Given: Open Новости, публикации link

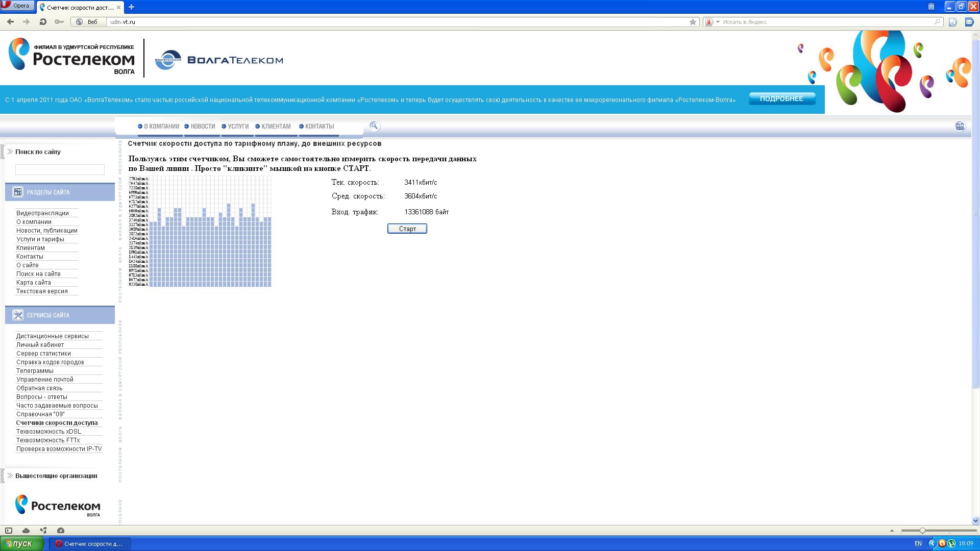Looking at the screenshot, I should click(x=47, y=230).
